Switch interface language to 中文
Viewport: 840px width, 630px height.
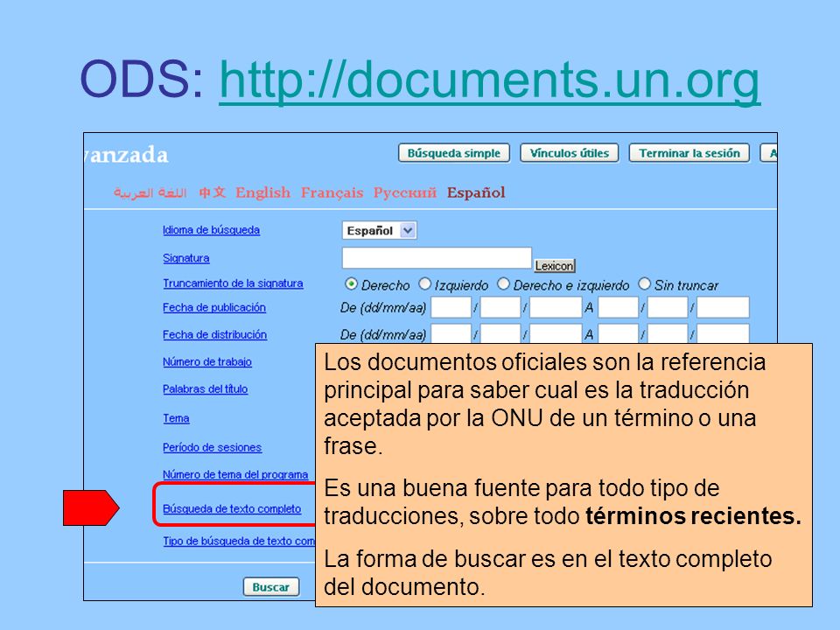point(212,192)
